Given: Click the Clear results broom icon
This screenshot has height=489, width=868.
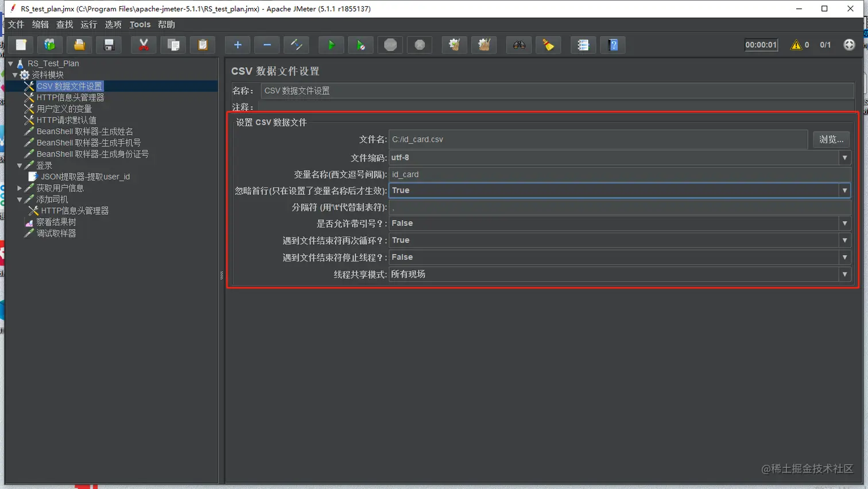Looking at the screenshot, I should point(454,45).
